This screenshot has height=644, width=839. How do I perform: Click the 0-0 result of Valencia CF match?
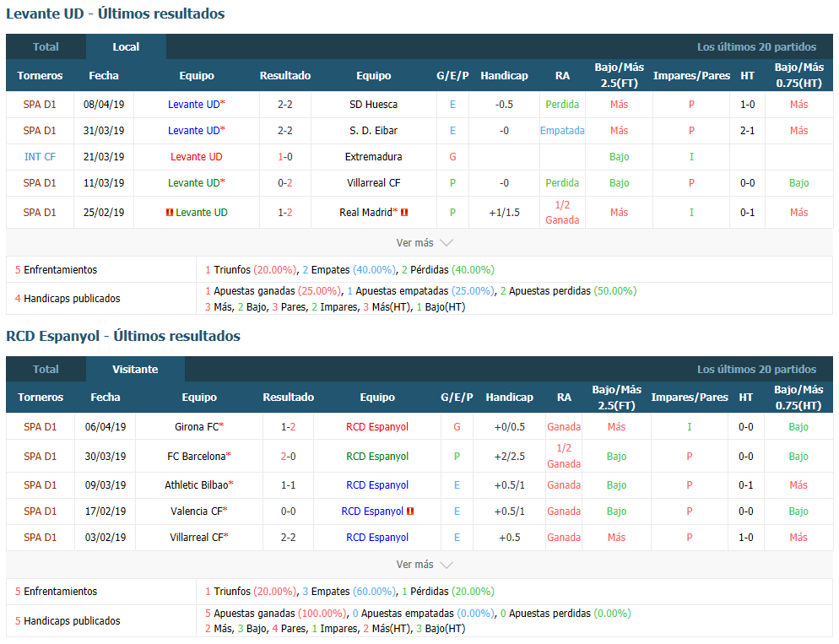(x=289, y=511)
